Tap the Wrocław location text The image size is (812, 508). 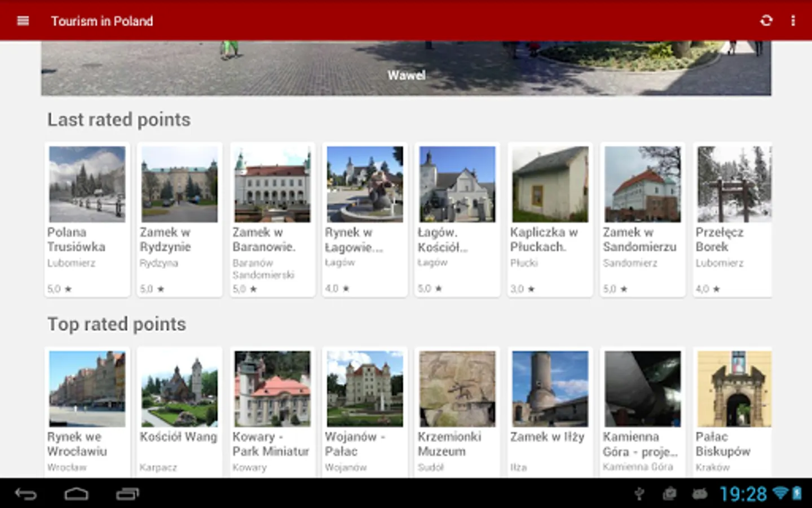[x=67, y=467]
